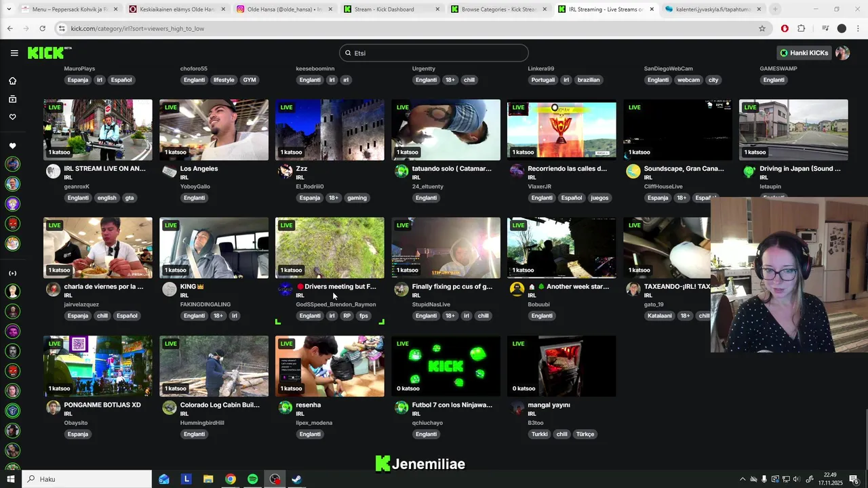Click the fps tag under GodSSpeed_Brendon_Raymon

tap(363, 316)
